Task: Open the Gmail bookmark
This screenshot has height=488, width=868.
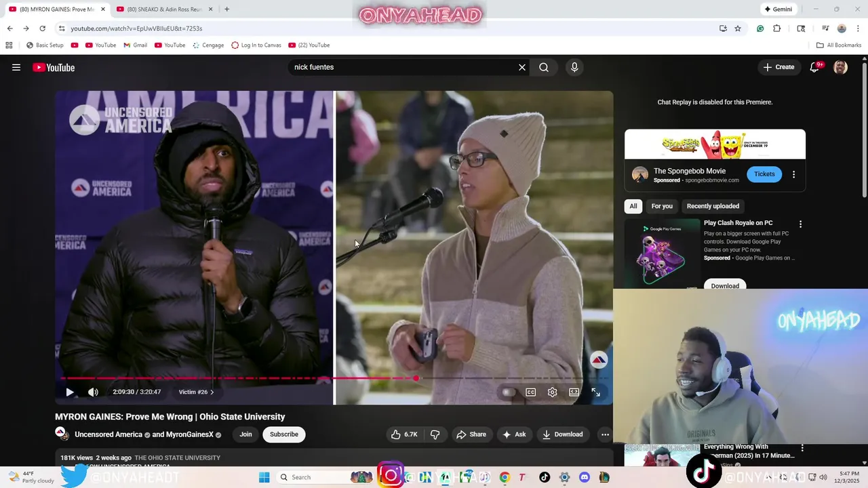Action: [x=135, y=45]
